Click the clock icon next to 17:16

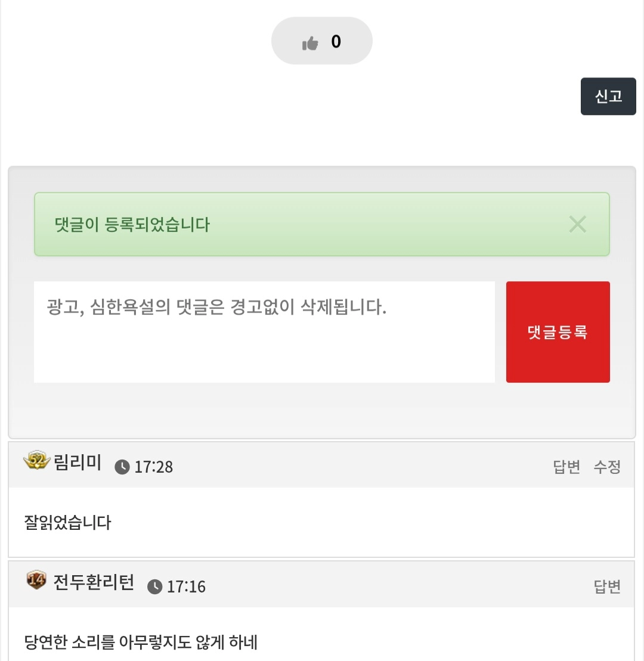154,586
